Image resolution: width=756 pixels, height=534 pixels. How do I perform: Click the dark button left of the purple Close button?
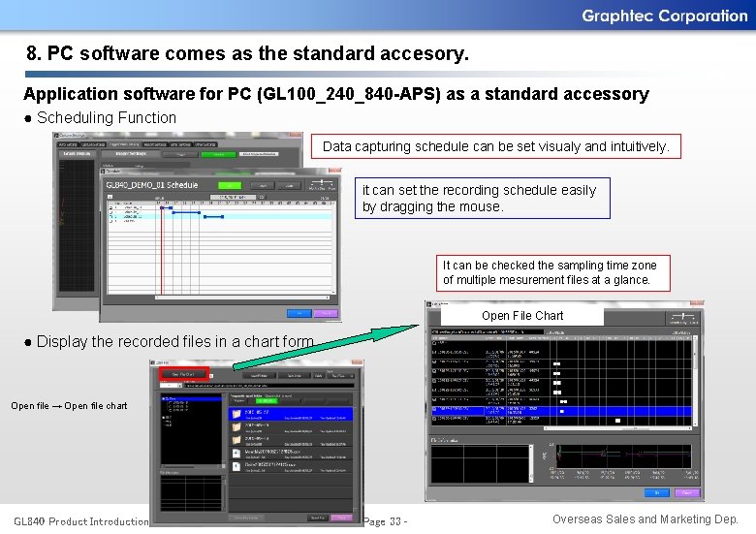pyautogui.click(x=317, y=518)
